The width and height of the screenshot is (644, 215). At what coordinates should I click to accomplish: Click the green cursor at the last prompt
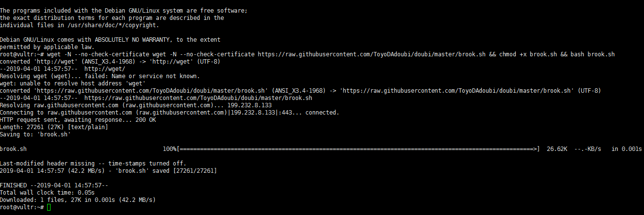[x=50, y=207]
